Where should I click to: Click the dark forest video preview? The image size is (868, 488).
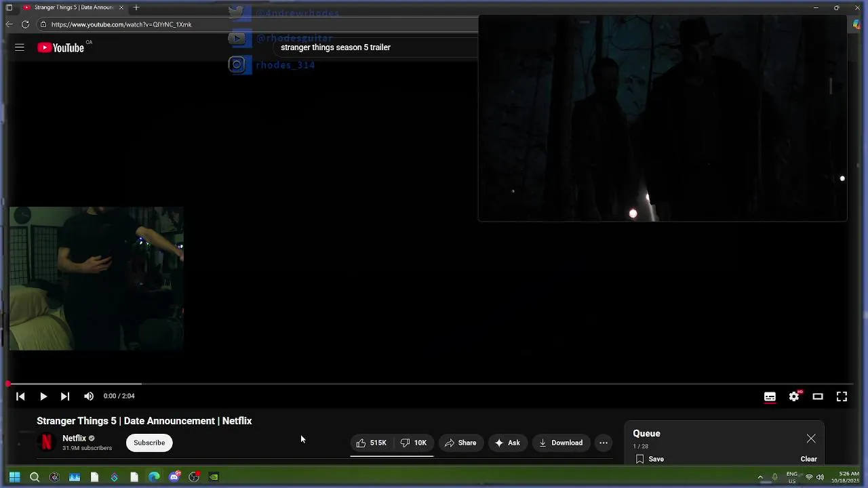(x=663, y=119)
